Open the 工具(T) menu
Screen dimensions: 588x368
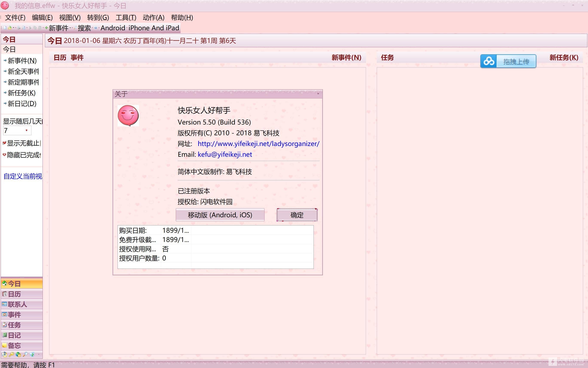(126, 18)
